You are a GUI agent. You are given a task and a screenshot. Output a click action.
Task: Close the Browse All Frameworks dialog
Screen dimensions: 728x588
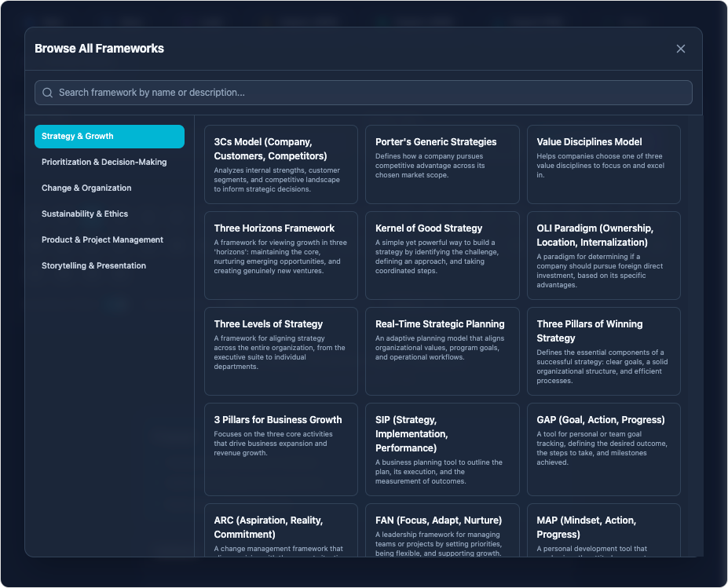(680, 49)
